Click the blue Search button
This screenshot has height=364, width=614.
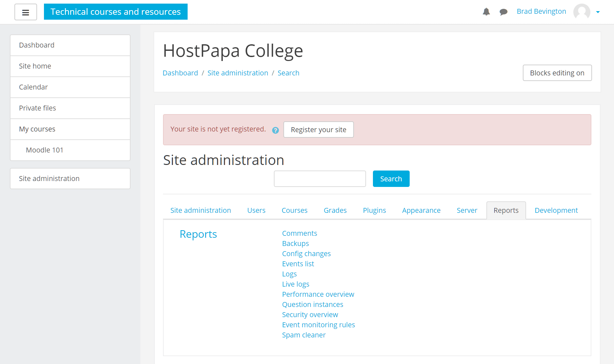coord(391,179)
